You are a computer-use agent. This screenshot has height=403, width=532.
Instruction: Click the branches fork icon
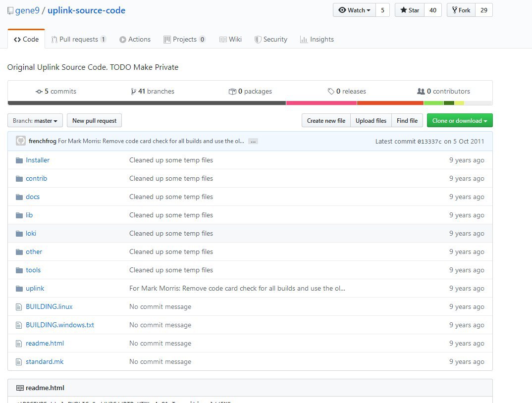(x=133, y=92)
